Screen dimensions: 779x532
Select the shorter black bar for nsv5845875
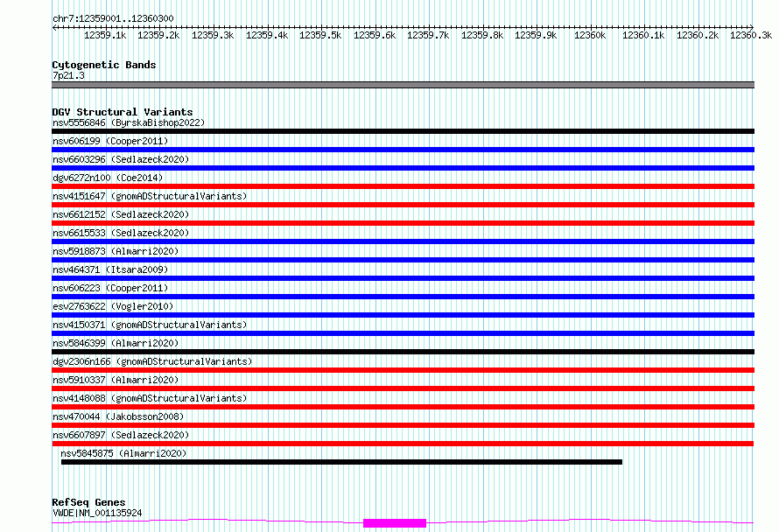tap(341, 462)
